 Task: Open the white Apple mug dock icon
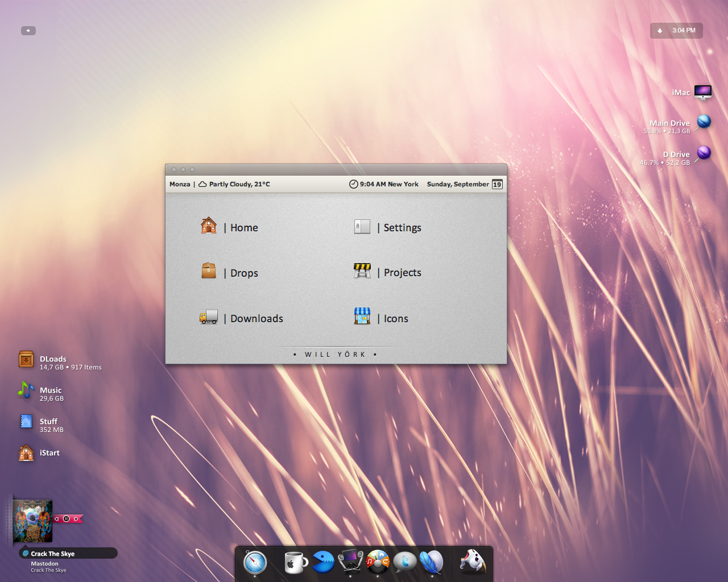point(296,563)
